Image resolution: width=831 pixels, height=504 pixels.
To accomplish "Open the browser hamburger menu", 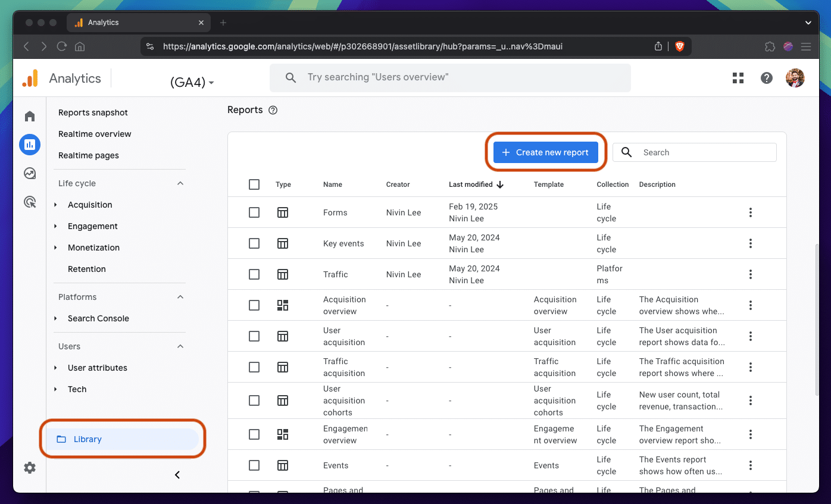I will tap(806, 46).
